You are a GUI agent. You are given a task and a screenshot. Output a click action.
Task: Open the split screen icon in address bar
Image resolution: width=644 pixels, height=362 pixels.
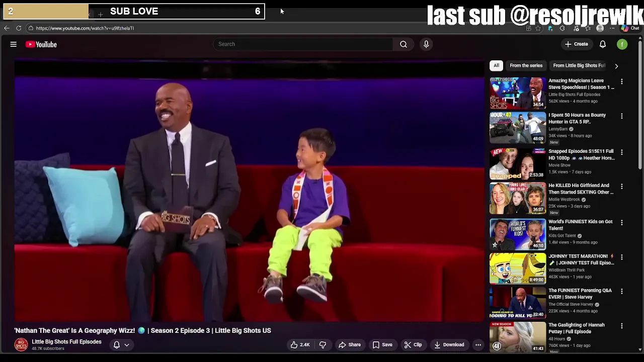pyautogui.click(x=528, y=28)
